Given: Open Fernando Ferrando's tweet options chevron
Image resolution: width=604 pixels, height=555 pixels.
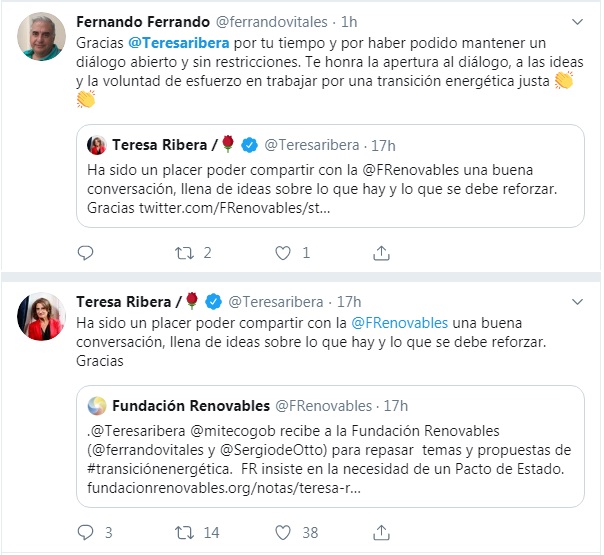Looking at the screenshot, I should tap(577, 21).
